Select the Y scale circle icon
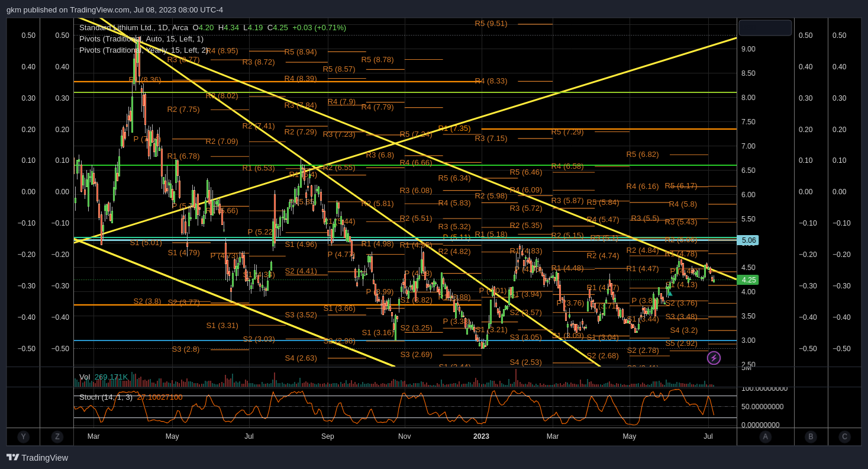 23,437
